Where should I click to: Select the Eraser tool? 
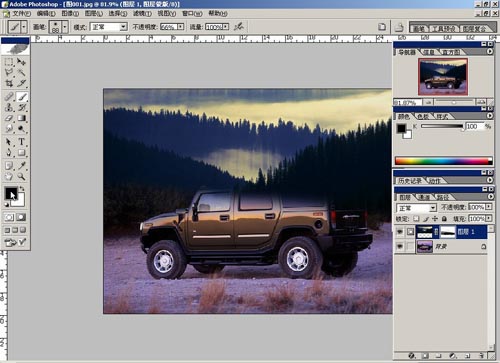click(9, 118)
